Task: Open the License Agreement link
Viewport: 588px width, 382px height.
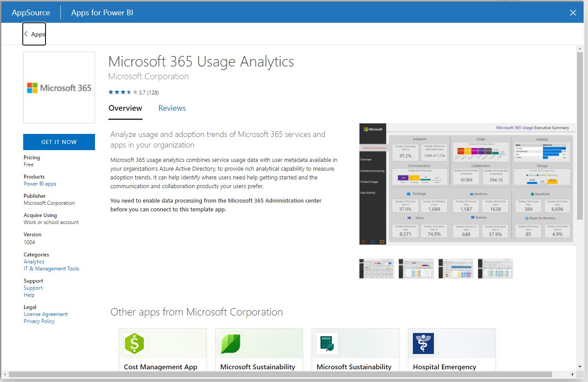Action: tap(46, 314)
